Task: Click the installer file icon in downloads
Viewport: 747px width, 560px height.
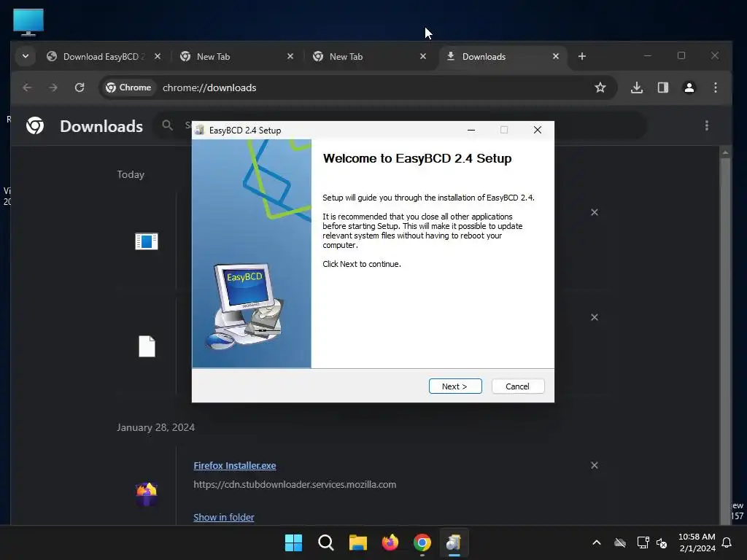Action: tap(146, 241)
